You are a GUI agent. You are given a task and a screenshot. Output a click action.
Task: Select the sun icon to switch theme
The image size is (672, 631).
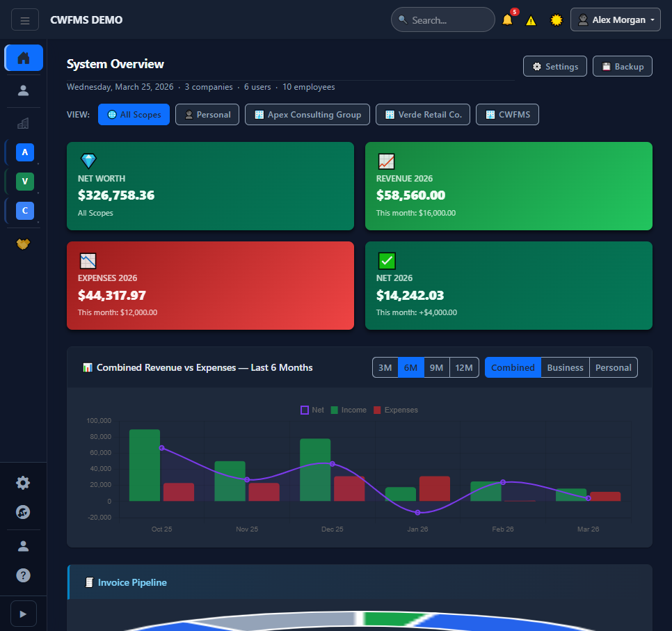[x=556, y=19]
